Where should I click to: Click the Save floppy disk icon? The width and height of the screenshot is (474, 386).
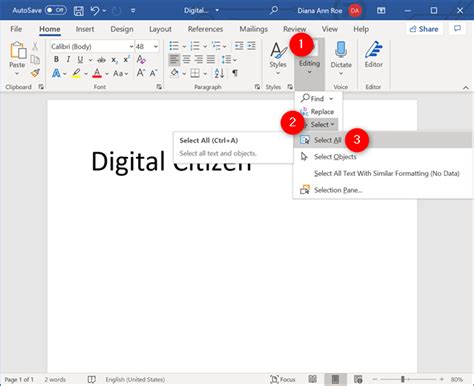tap(79, 11)
